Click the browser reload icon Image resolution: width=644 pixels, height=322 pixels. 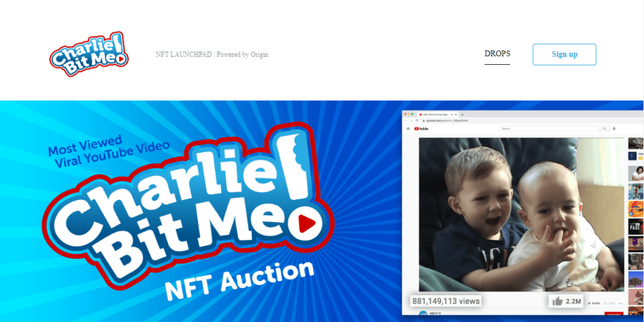[x=417, y=121]
